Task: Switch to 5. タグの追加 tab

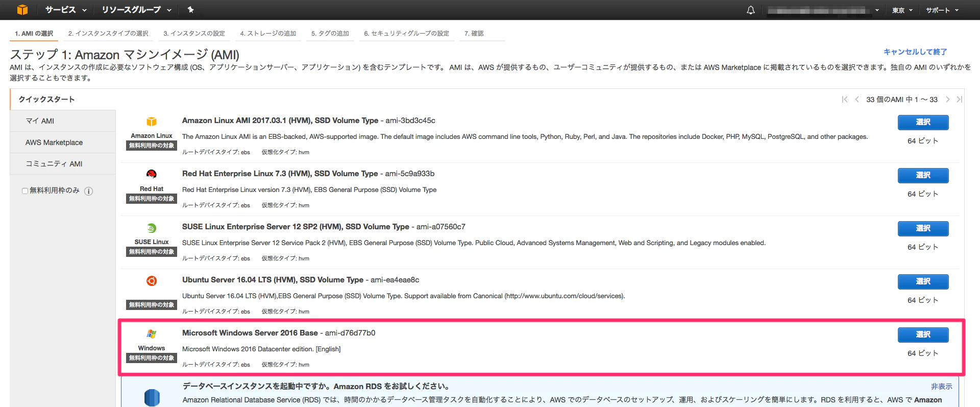Action: click(x=330, y=33)
